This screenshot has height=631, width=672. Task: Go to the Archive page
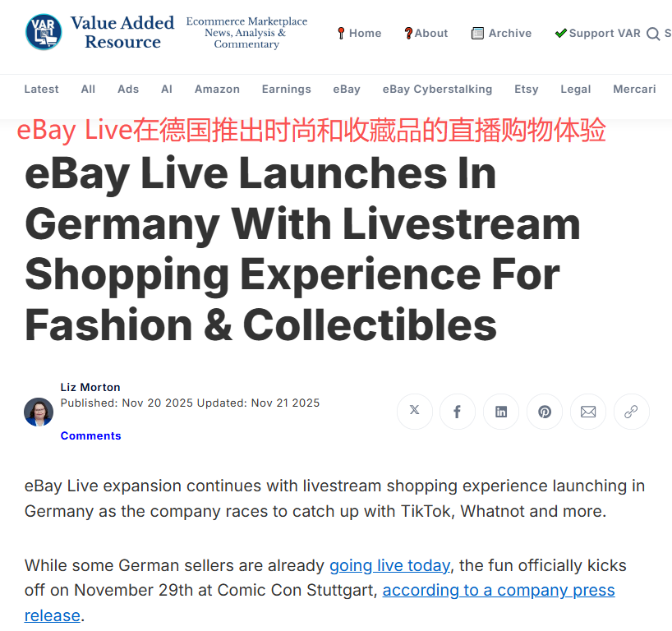point(501,33)
